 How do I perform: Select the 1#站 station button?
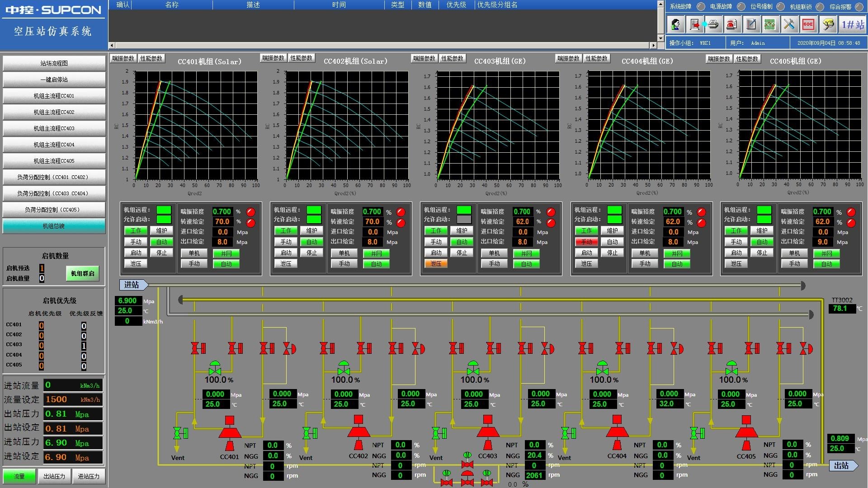853,24
